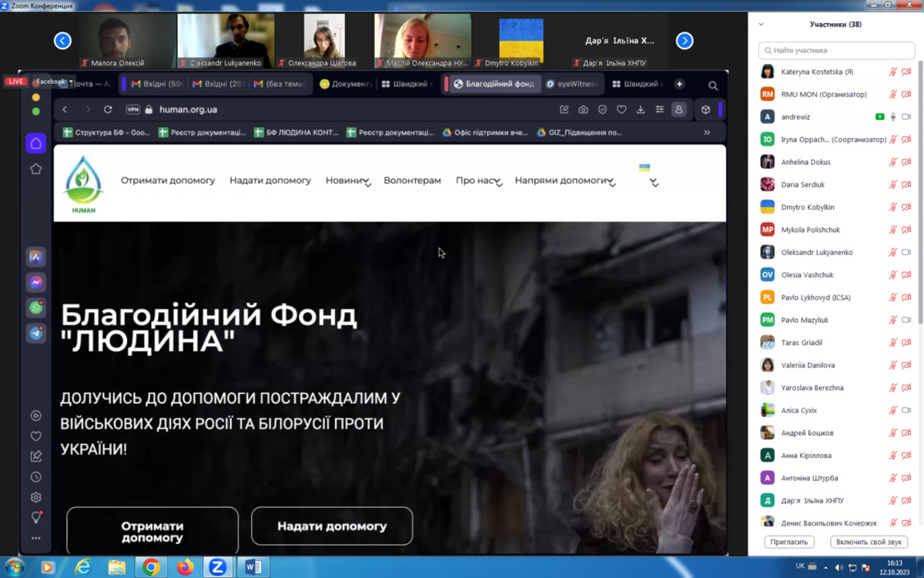Viewport: 924px width, 578px height.
Task: Click the heart icon in the address bar
Action: 621,109
